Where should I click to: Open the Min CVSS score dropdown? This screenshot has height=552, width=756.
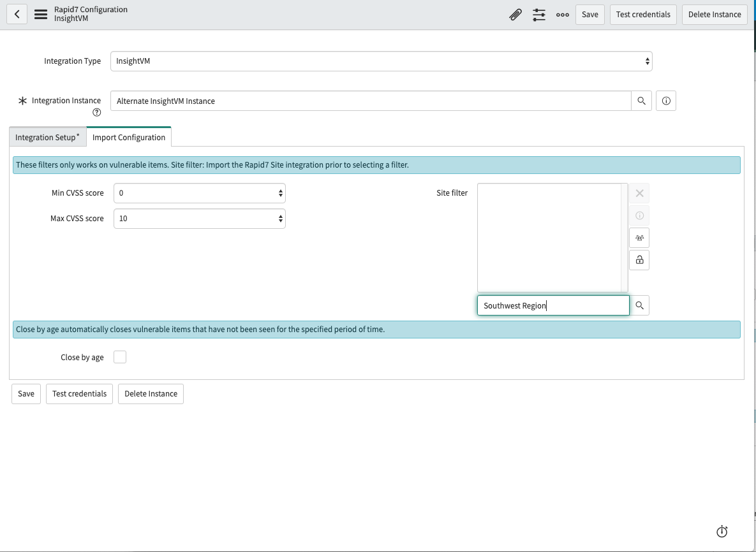200,193
